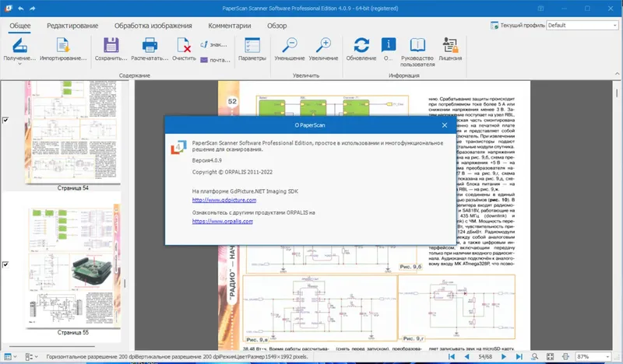
Task: Zoom out with Уменьшение magnifier icon
Action: [x=290, y=46]
